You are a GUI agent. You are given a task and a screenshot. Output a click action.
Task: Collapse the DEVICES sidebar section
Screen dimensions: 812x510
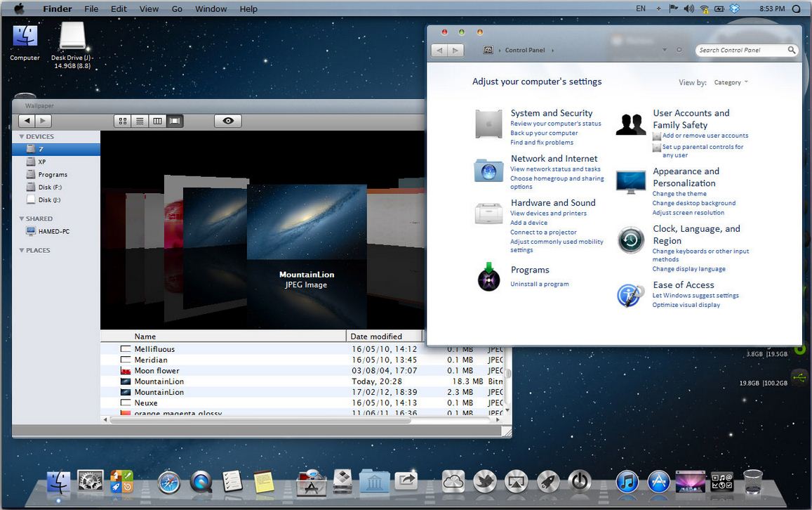[22, 136]
